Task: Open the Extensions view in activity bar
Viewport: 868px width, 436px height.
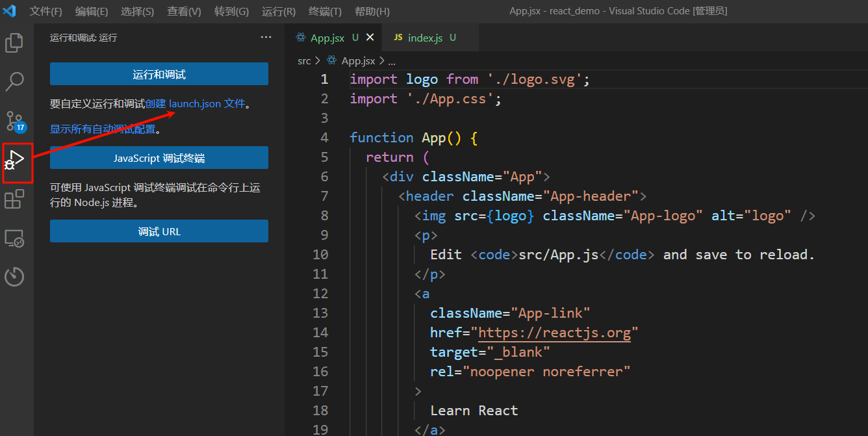Action: (14, 199)
